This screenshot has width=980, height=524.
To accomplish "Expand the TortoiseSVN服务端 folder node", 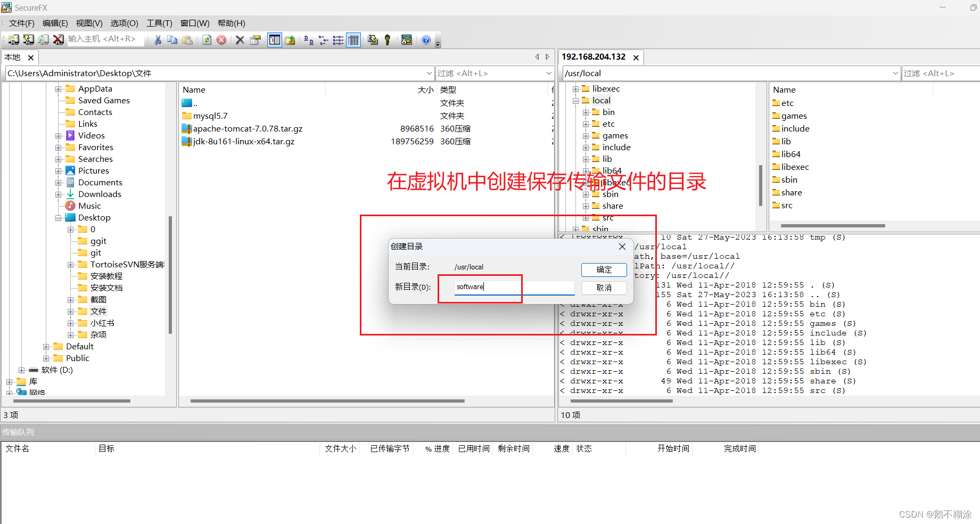I will click(x=71, y=265).
